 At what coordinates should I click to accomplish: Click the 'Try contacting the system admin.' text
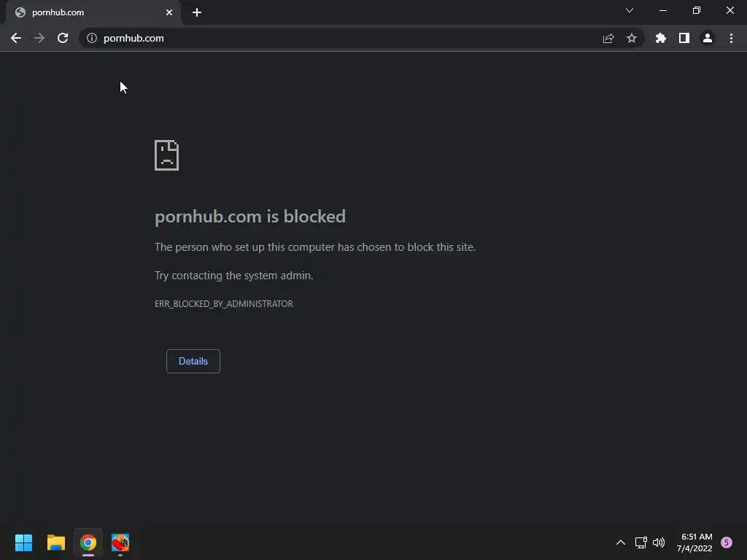234,276
